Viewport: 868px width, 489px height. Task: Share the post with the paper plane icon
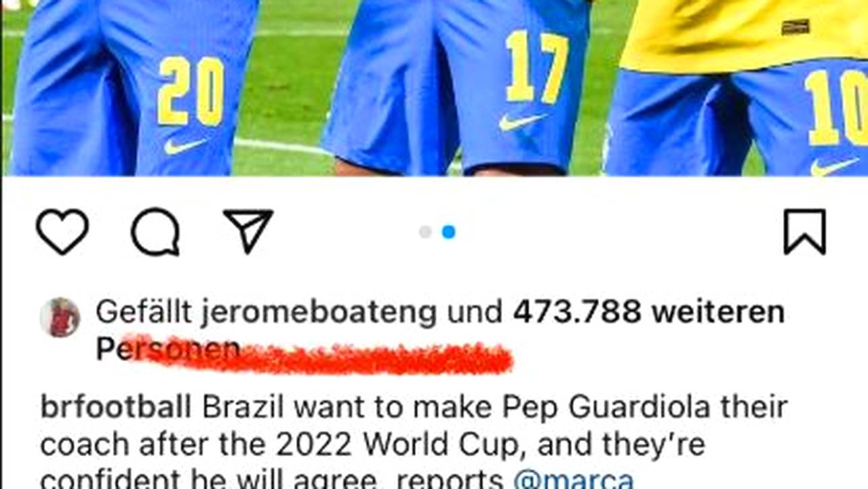248,231
